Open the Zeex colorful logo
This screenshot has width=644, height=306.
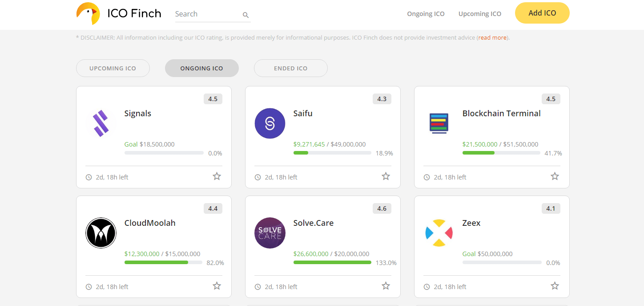(439, 233)
